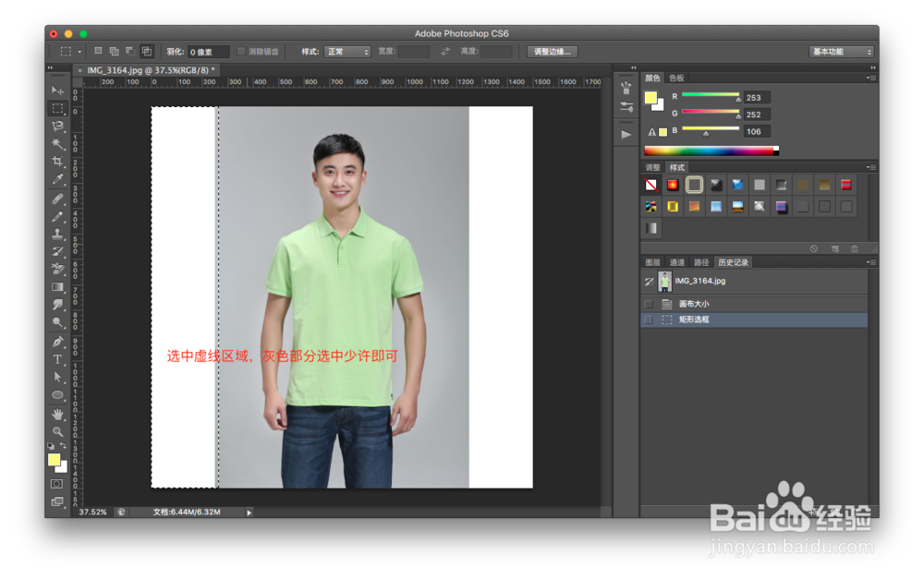Open the Tool Presets panel icon
Image resolution: width=924 pixels, height=579 pixels.
click(x=626, y=107)
